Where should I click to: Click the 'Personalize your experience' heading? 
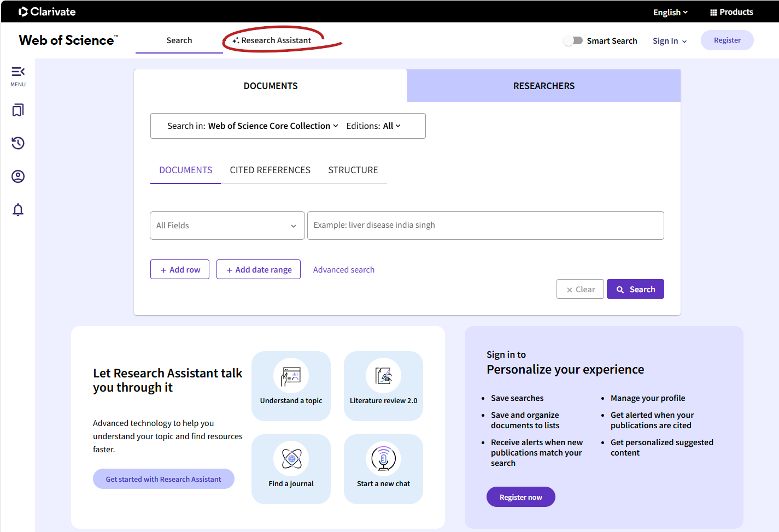[565, 369]
